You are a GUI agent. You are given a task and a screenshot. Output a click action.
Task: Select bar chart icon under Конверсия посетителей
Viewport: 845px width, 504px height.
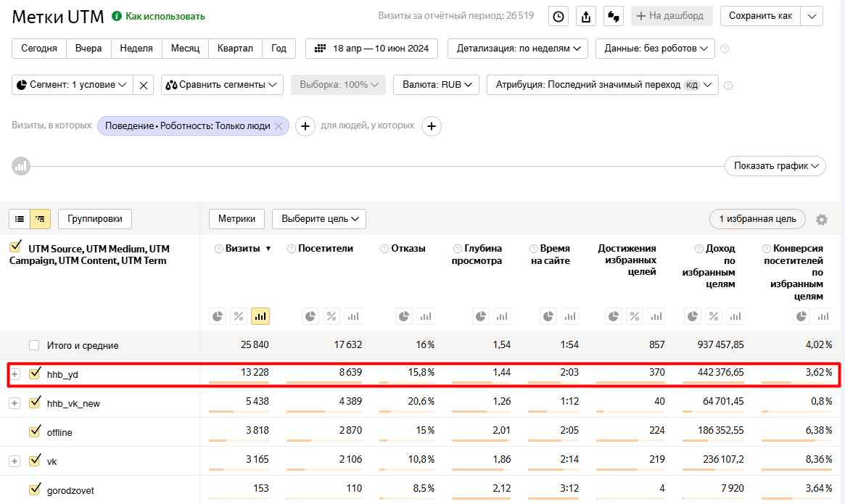[x=823, y=316]
